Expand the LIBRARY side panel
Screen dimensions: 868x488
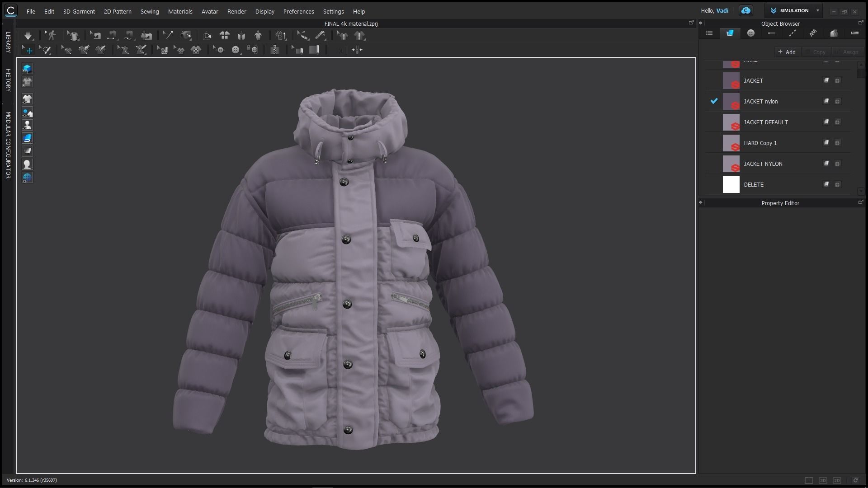click(8, 42)
